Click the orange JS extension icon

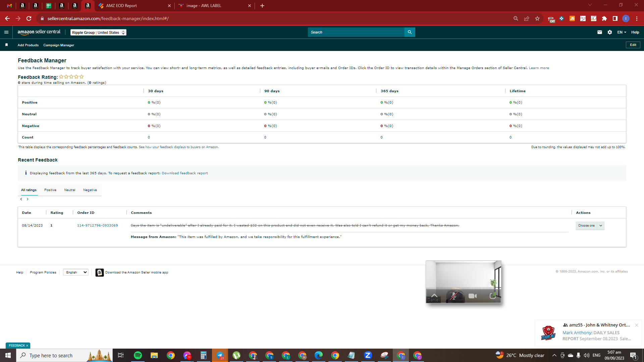tap(572, 18)
